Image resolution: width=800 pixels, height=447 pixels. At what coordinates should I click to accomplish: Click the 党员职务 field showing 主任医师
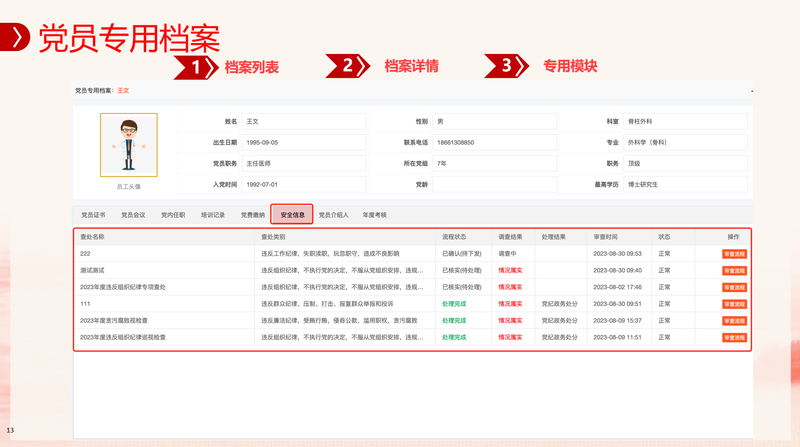(x=304, y=163)
